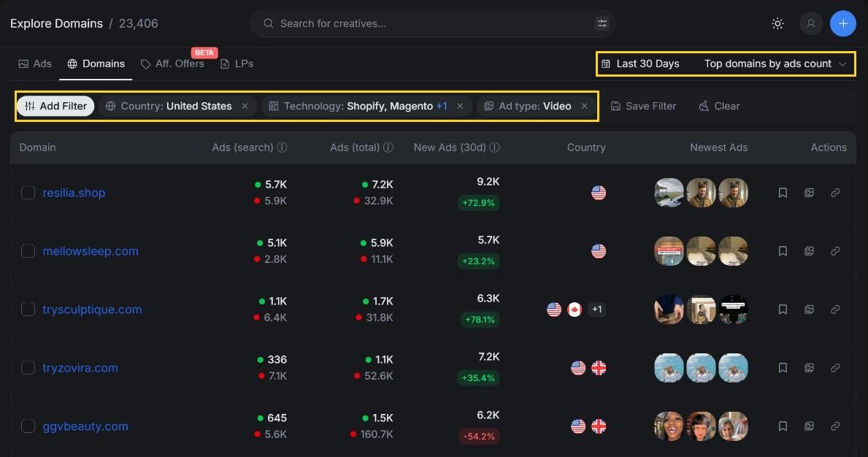Image resolution: width=868 pixels, height=457 pixels.
Task: Remove the Country: United States filter
Action: [x=245, y=106]
